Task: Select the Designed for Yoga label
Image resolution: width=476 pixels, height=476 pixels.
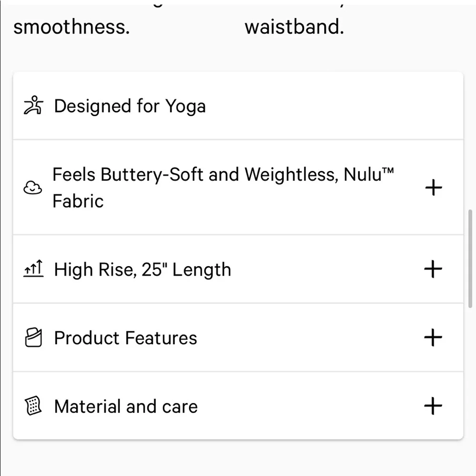Action: click(x=129, y=106)
